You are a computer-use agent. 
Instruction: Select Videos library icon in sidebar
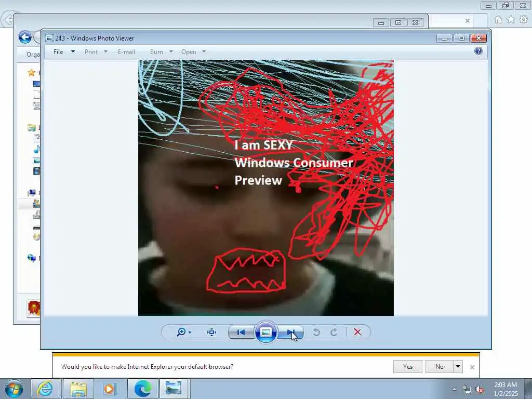(x=36, y=171)
